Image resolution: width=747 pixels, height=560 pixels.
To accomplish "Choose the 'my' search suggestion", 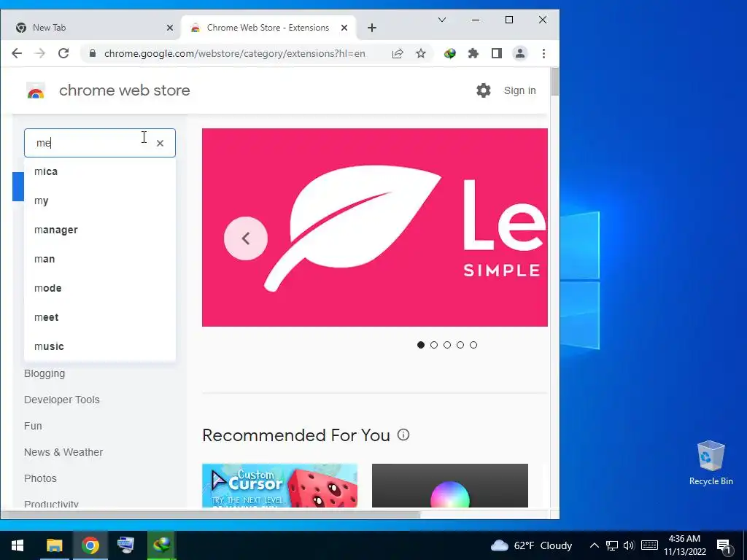I will [x=100, y=201].
